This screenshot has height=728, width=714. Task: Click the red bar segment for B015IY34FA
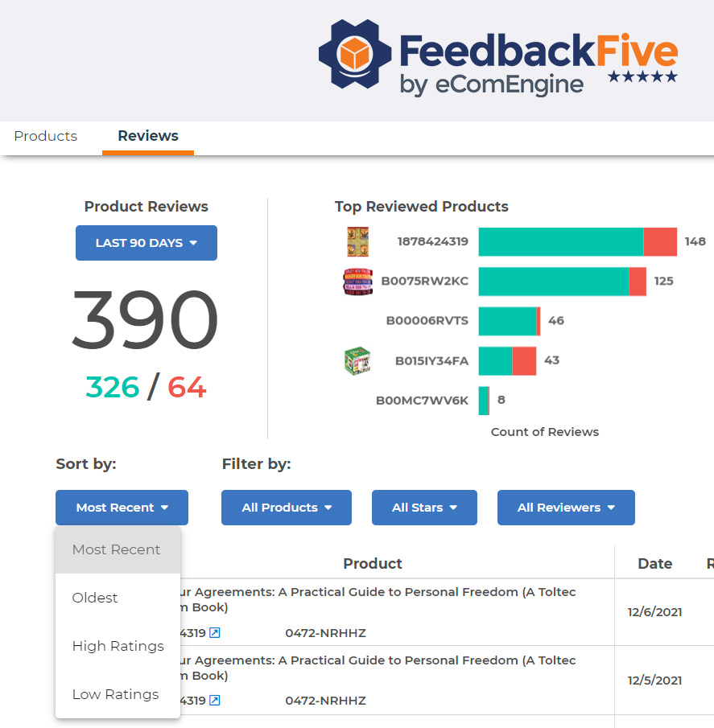tap(525, 360)
